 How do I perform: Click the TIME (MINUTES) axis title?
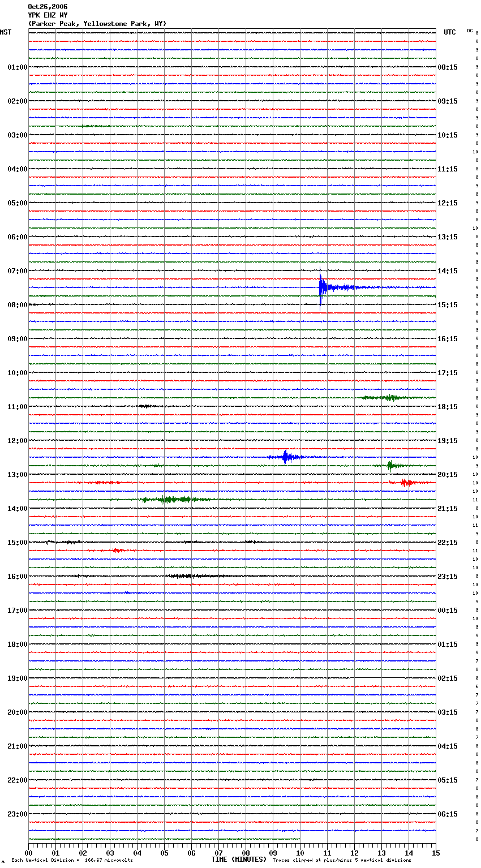(239, 860)
